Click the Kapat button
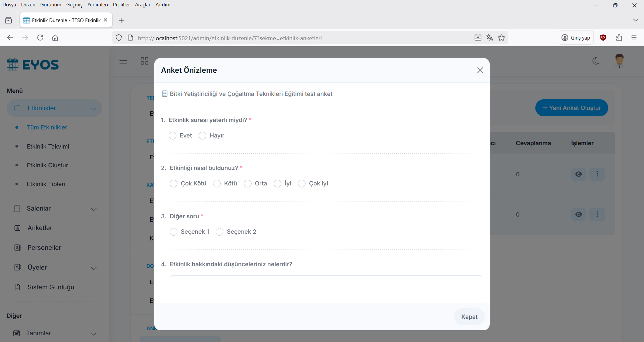This screenshot has height=342, width=644. [x=469, y=317]
